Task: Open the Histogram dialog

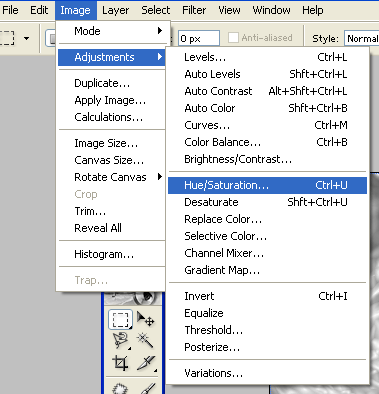Action: (112, 254)
